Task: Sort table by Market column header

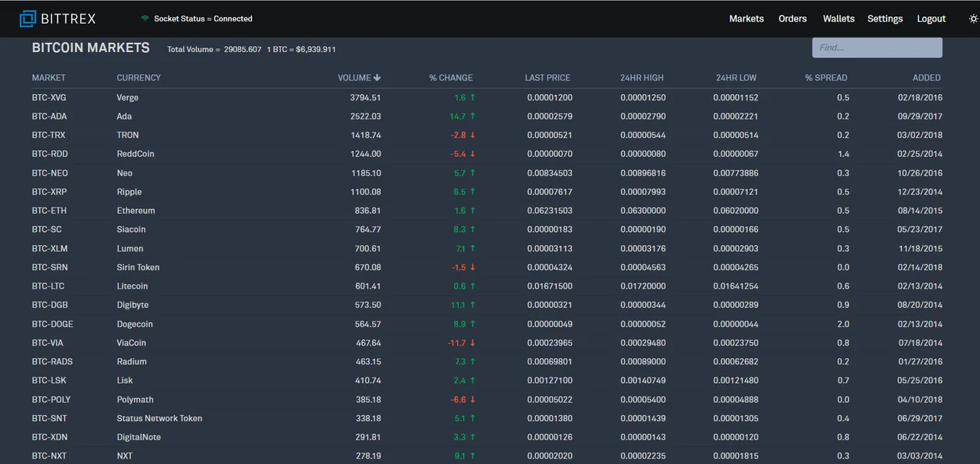Action: [x=48, y=77]
